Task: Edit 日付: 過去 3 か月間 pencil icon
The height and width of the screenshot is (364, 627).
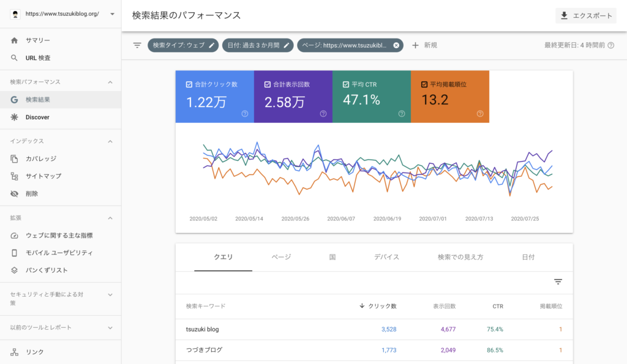Action: tap(287, 45)
